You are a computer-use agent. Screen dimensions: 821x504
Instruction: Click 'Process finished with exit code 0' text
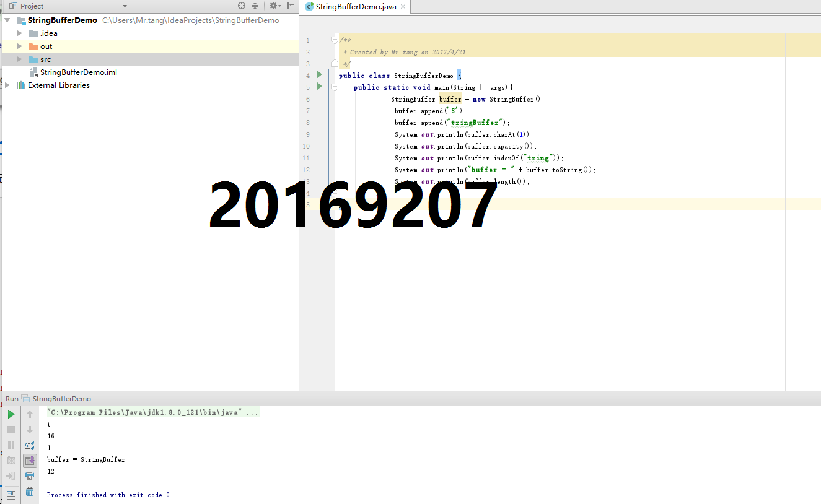tap(108, 495)
